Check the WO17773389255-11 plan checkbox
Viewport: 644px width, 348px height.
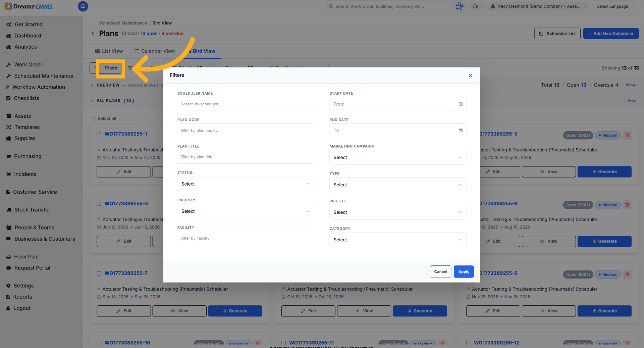[x=283, y=343]
